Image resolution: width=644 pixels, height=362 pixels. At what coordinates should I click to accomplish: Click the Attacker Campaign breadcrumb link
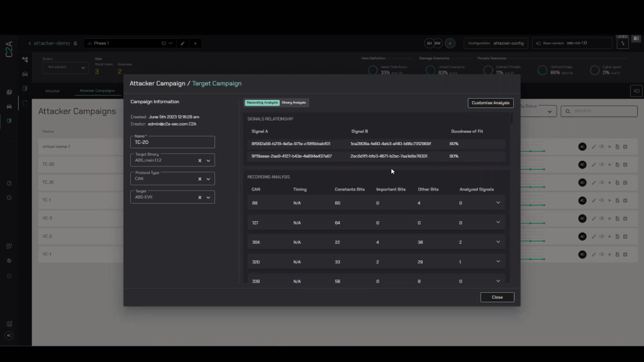point(157,84)
